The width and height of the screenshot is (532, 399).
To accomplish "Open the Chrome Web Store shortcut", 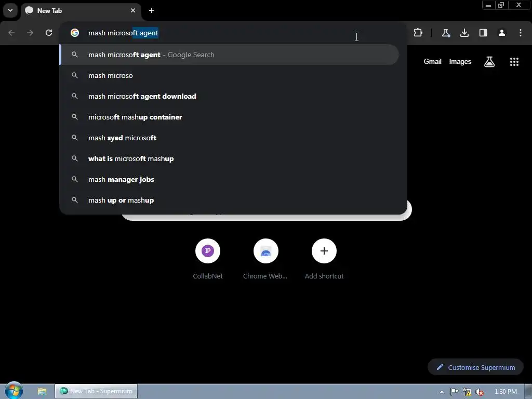I will [x=265, y=259].
